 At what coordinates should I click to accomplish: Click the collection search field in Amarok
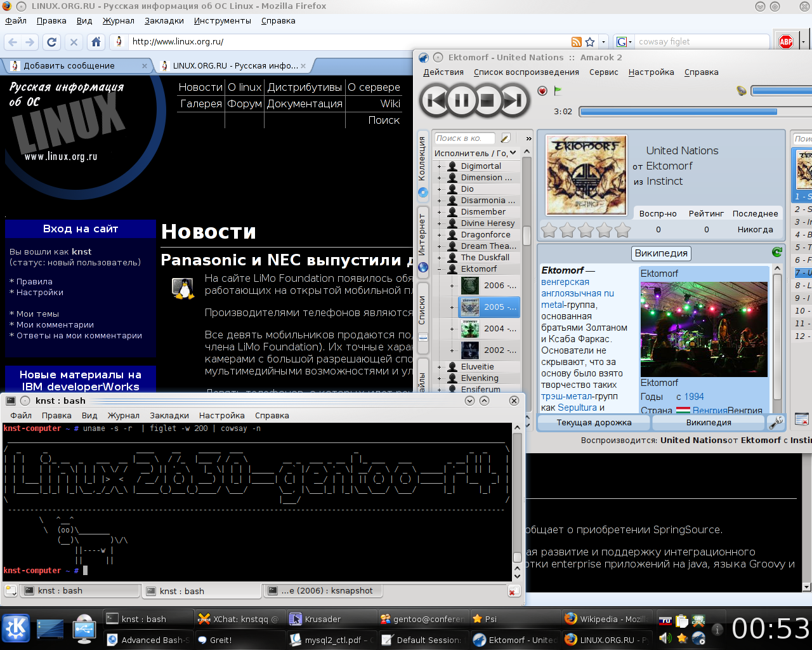coord(466,138)
